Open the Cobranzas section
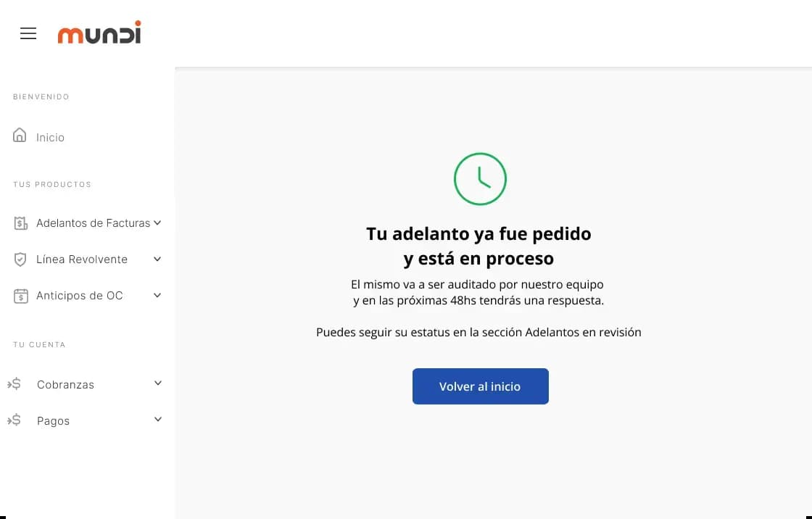Image resolution: width=812 pixels, height=519 pixels. click(x=66, y=384)
